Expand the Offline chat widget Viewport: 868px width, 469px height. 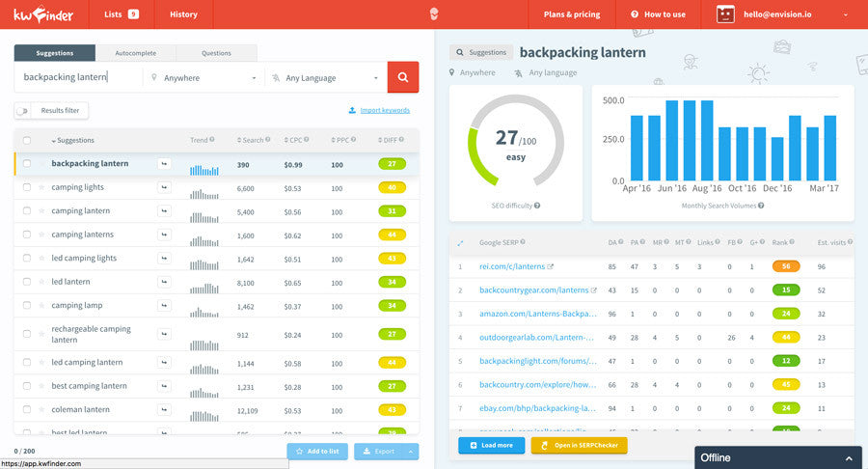pyautogui.click(x=777, y=458)
